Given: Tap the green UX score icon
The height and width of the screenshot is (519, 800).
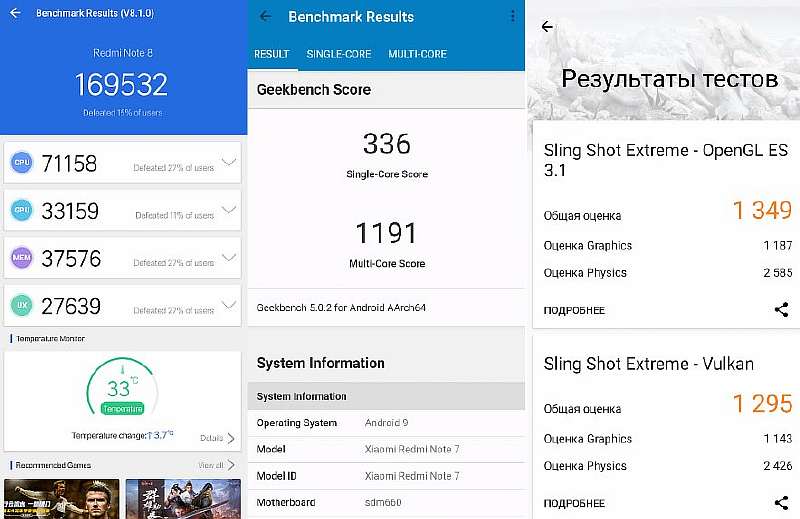Looking at the screenshot, I should 21,305.
